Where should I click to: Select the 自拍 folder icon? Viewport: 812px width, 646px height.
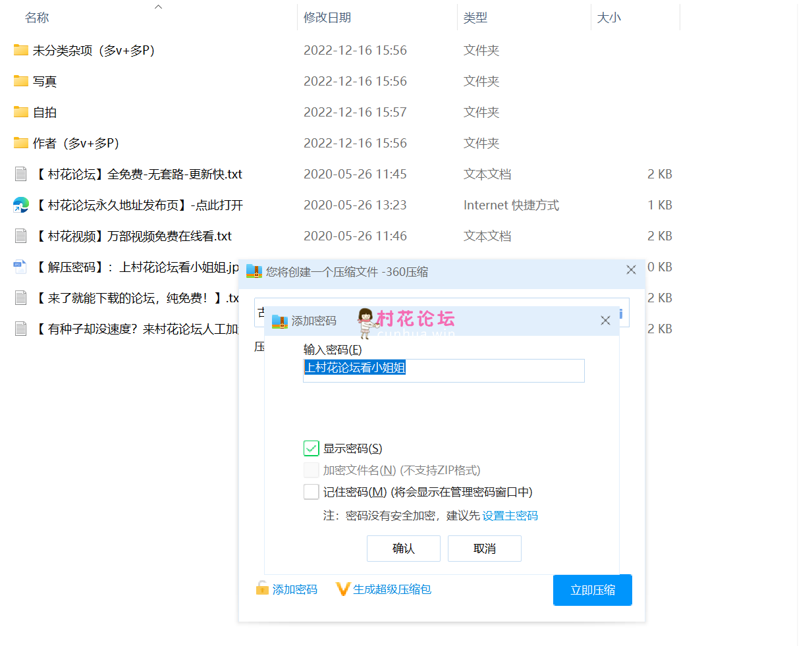click(21, 112)
